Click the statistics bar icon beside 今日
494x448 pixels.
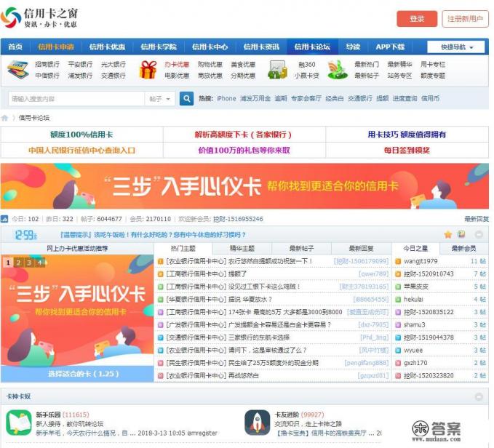pyautogui.click(x=4, y=219)
